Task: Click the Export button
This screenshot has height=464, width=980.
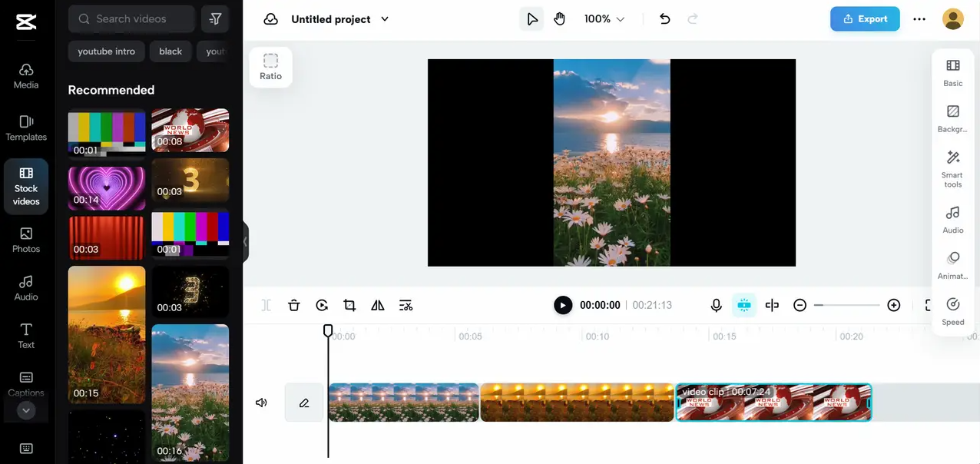Action: pos(865,18)
